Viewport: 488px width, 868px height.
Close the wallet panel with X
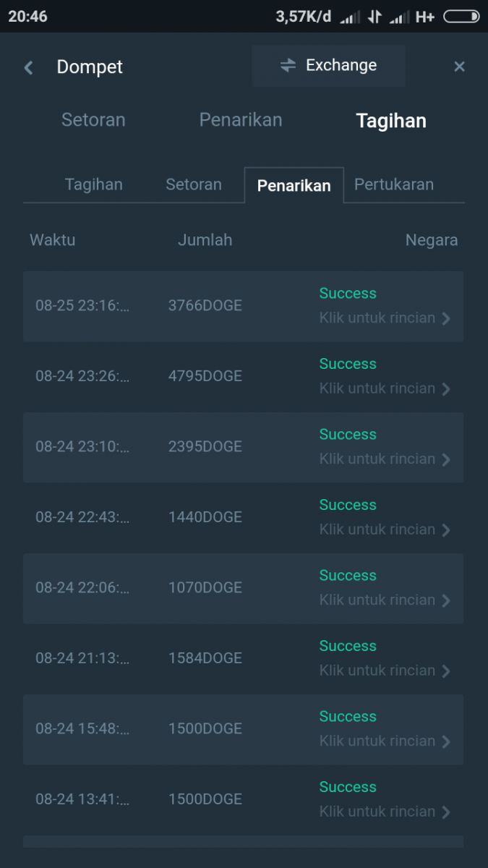pos(459,67)
